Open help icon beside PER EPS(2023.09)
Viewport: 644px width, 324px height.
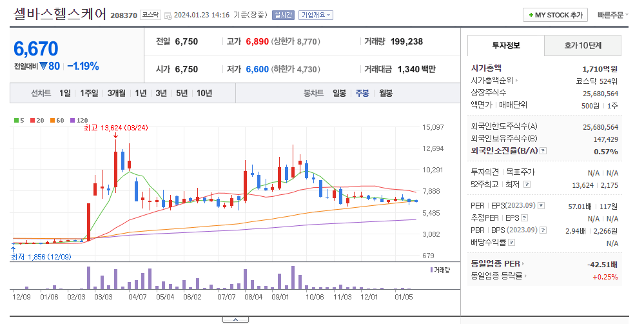[x=542, y=206]
